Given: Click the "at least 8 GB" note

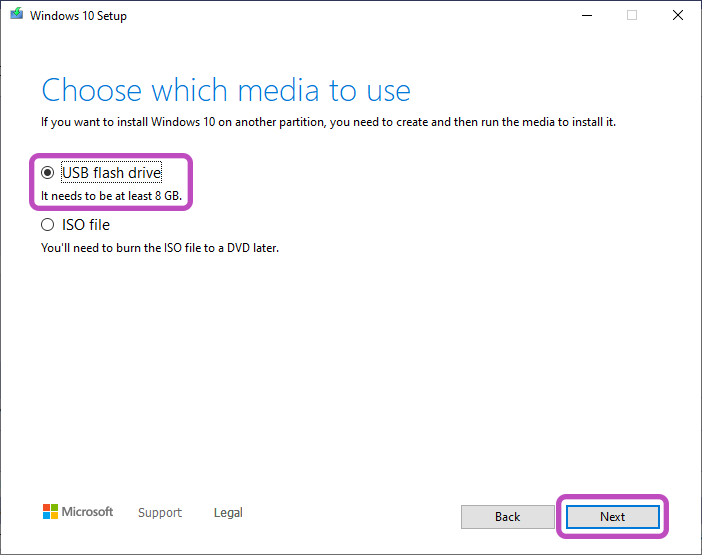Looking at the screenshot, I should [x=111, y=197].
